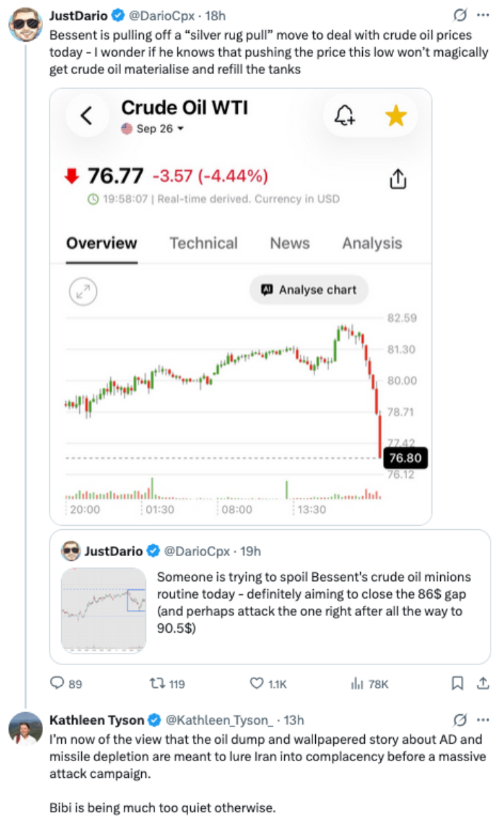Expand the chart to fullscreen
Viewport: 504px width, 823px height.
point(84,290)
